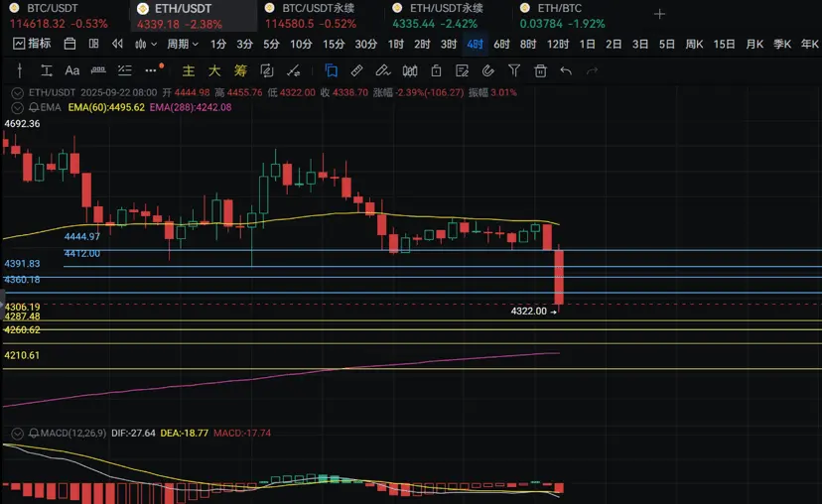Select the 周K timeframe
Screen dimensions: 822x504
pyautogui.click(x=694, y=45)
